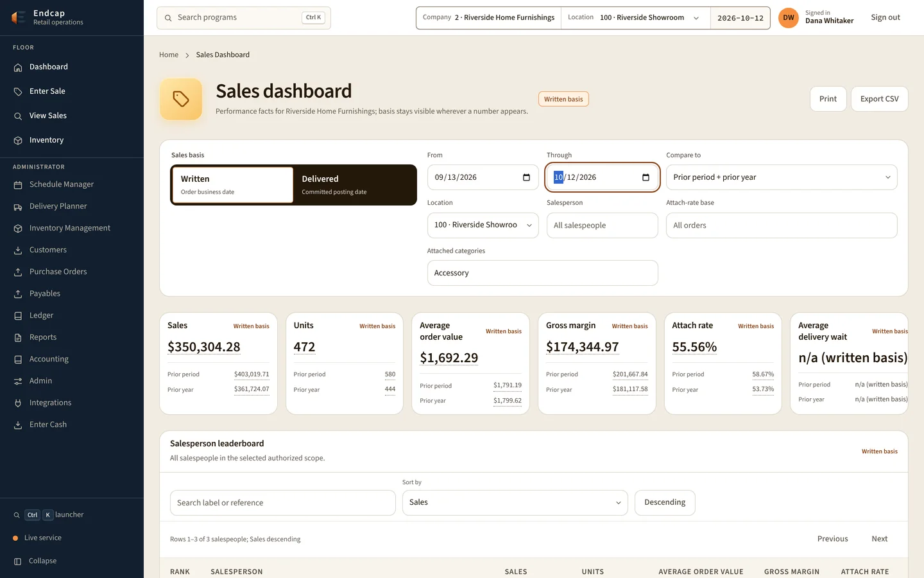The height and width of the screenshot is (578, 924).
Task: Open the From date calendar picker icon
Action: [526, 178]
